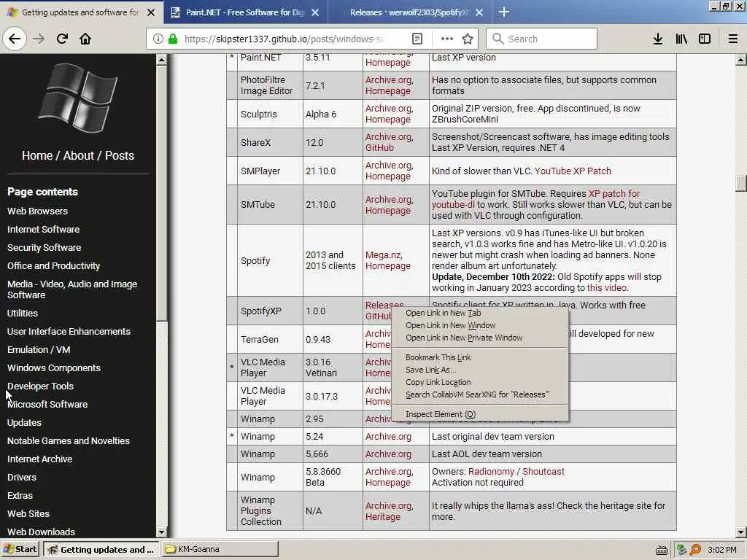Jump to Drivers section
The width and height of the screenshot is (747, 560).
click(21, 477)
